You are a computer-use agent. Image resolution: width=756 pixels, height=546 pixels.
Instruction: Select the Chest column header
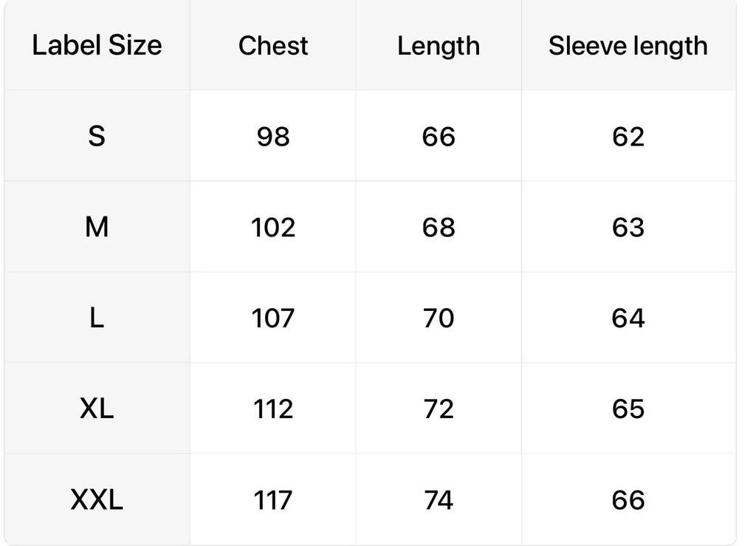coord(273,46)
